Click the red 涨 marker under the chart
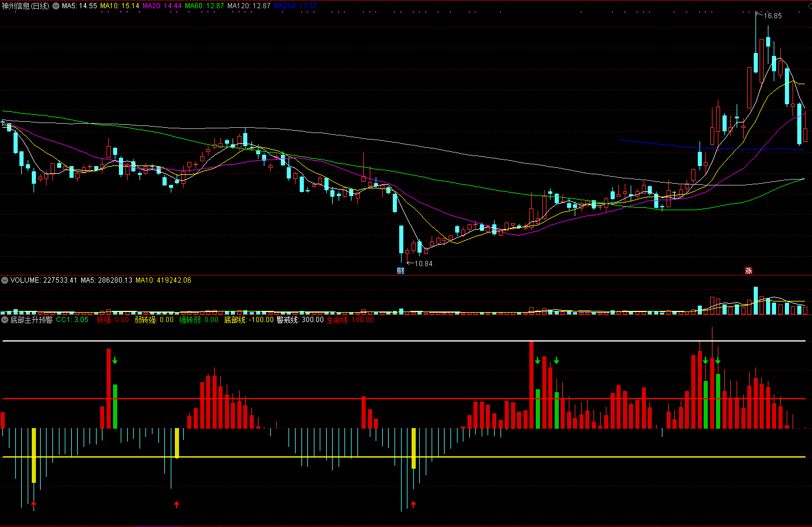The image size is (812, 527). point(748,271)
